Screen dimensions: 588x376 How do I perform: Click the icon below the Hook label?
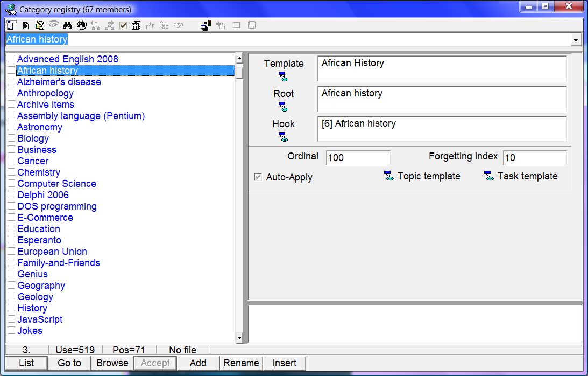(x=284, y=137)
